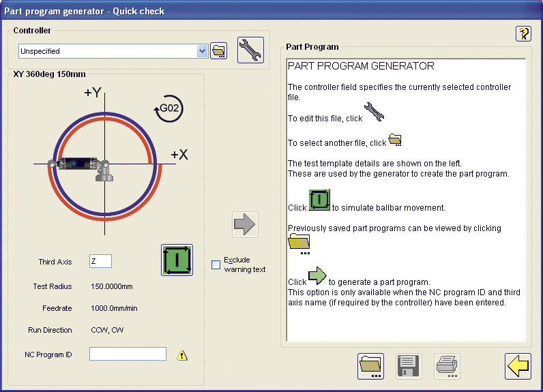Click the NC Program ID text box
This screenshot has height=392, width=543.
pyautogui.click(x=128, y=354)
